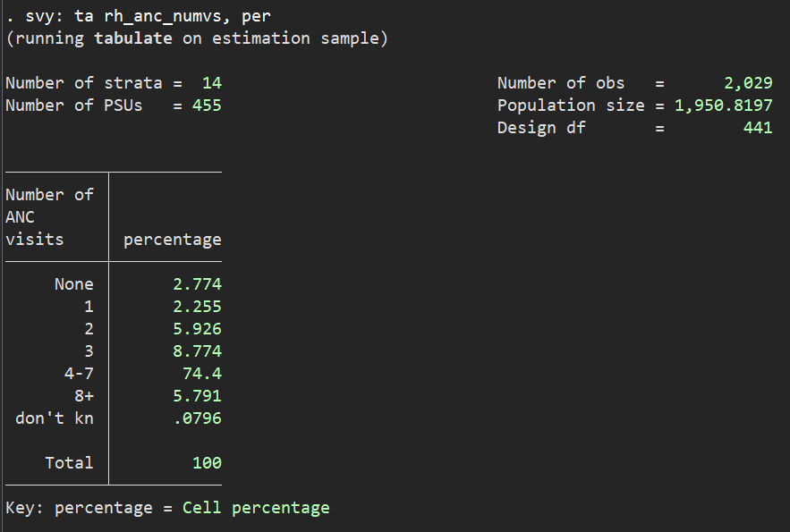Viewport: 790px width, 532px height.
Task: Select the Number of strata value 14
Action: [x=211, y=83]
